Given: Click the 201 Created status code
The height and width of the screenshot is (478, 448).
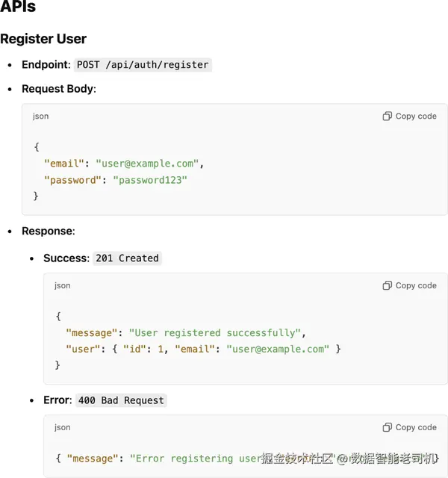Looking at the screenshot, I should pos(127,258).
